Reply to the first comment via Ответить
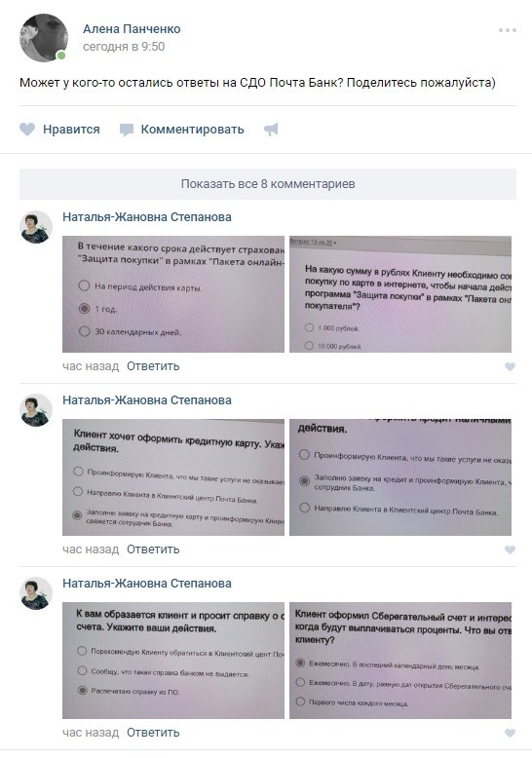This screenshot has height=758, width=532. click(153, 366)
